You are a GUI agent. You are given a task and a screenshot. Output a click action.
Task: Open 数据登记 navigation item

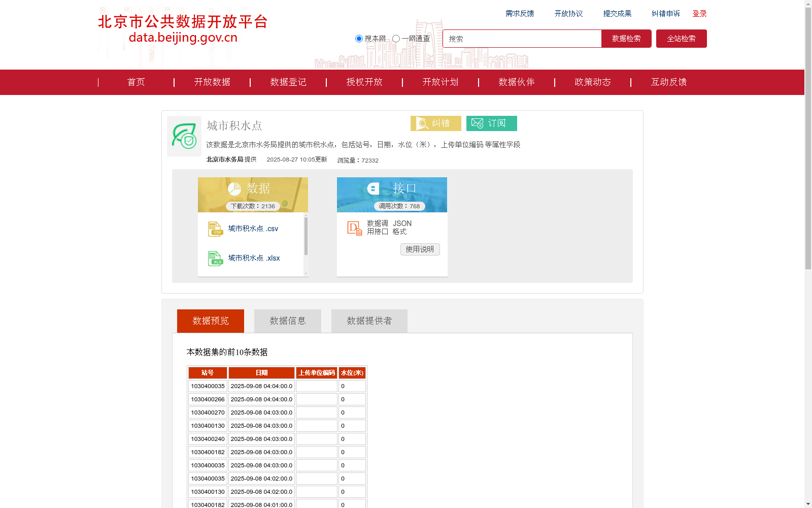click(288, 82)
